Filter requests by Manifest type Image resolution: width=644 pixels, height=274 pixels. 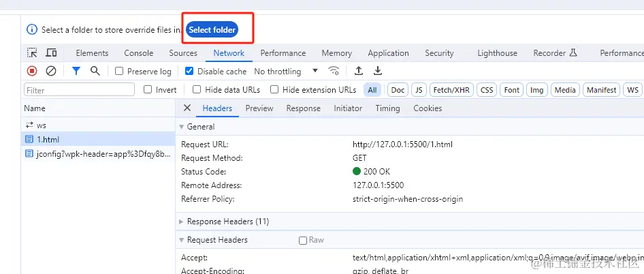[x=602, y=90]
